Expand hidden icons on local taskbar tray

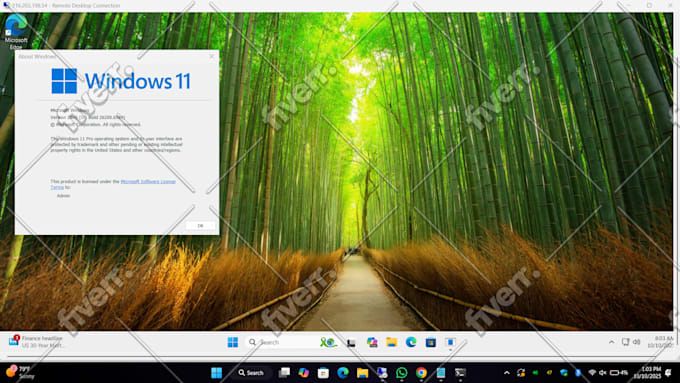[507, 373]
